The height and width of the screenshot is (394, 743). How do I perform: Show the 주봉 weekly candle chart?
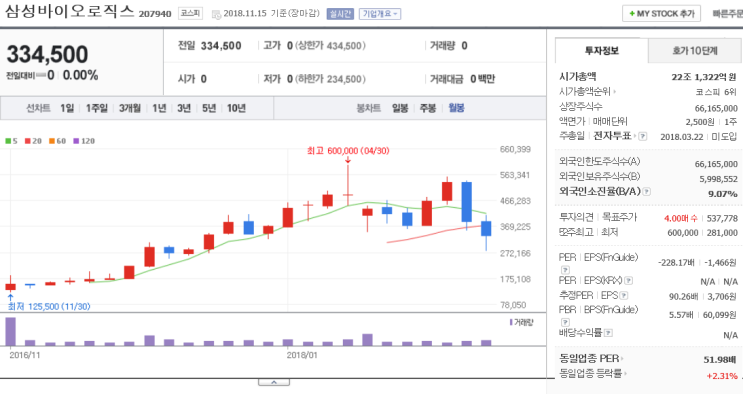tap(428, 108)
